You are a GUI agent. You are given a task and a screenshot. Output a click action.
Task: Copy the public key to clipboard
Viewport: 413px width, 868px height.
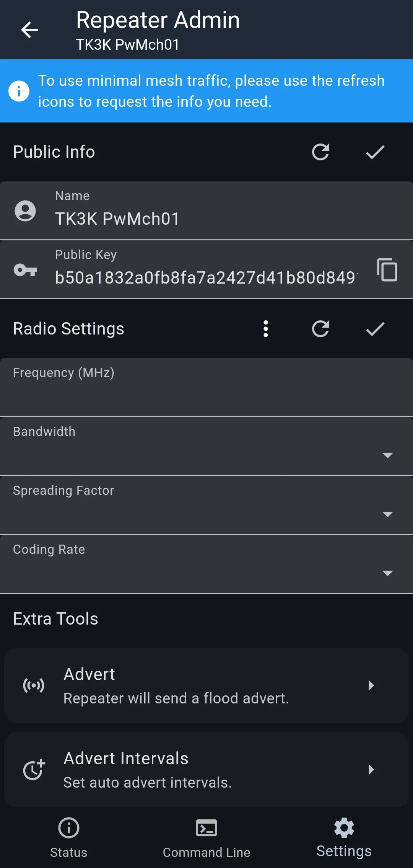pyautogui.click(x=387, y=270)
